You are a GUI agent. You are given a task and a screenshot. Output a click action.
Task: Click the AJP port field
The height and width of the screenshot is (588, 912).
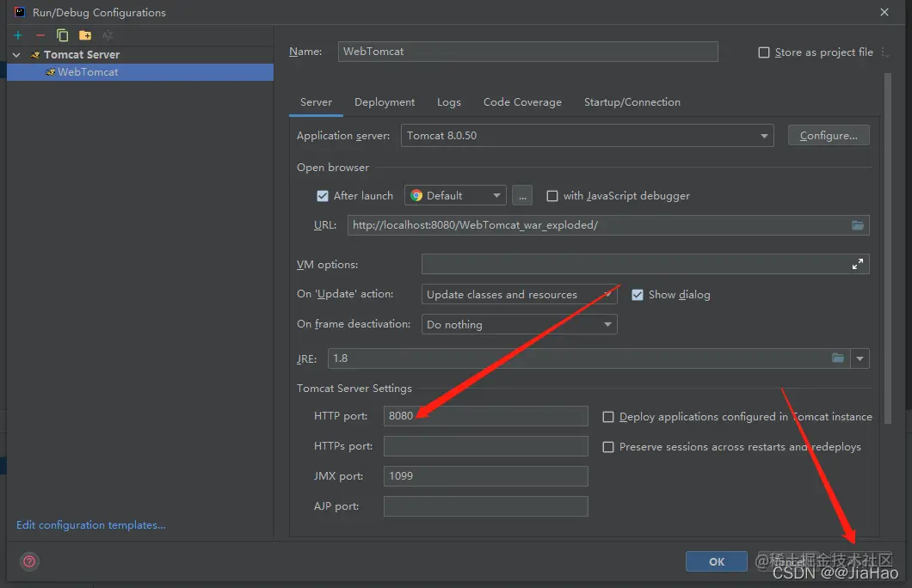pos(485,506)
